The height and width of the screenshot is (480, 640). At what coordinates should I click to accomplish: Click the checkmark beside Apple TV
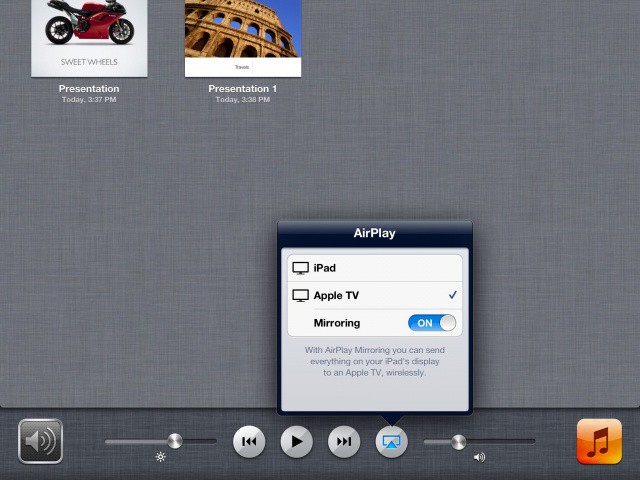(x=453, y=296)
